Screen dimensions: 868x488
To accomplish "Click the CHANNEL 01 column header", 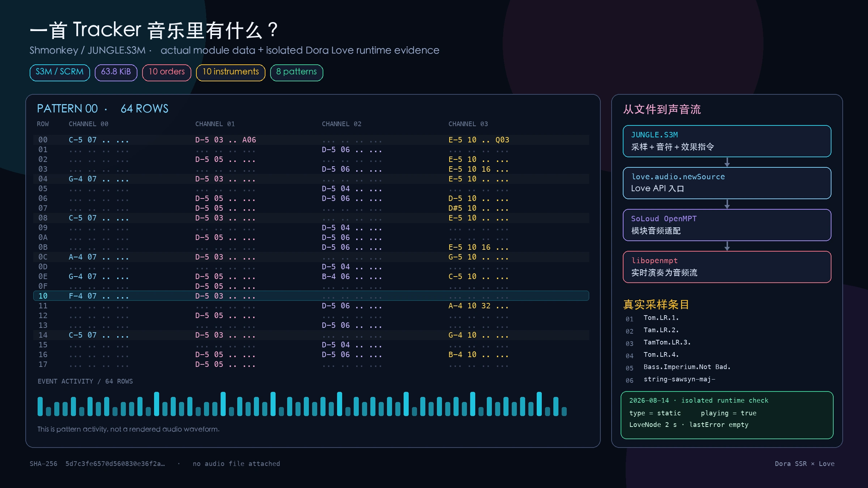I will pyautogui.click(x=215, y=124).
